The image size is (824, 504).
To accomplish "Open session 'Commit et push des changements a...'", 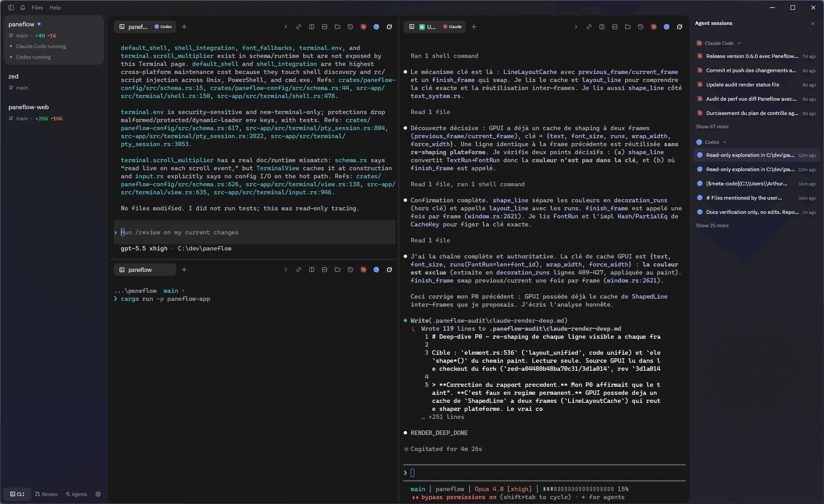I will [756, 70].
